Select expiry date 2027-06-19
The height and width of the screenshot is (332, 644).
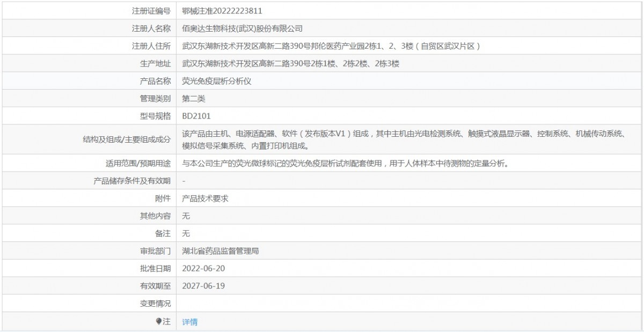(203, 286)
